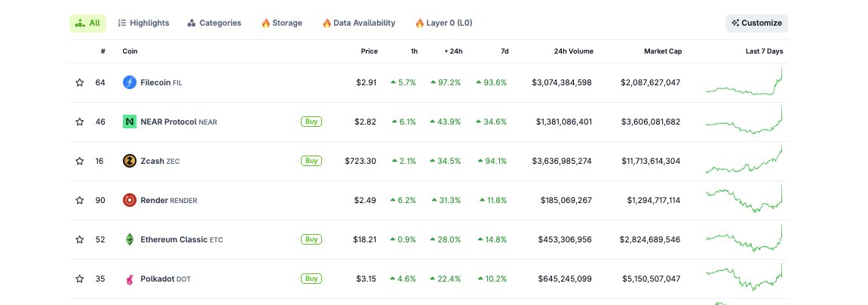Sort by the 24h Volume column header
Screen dimensions: 868x305
(x=573, y=51)
